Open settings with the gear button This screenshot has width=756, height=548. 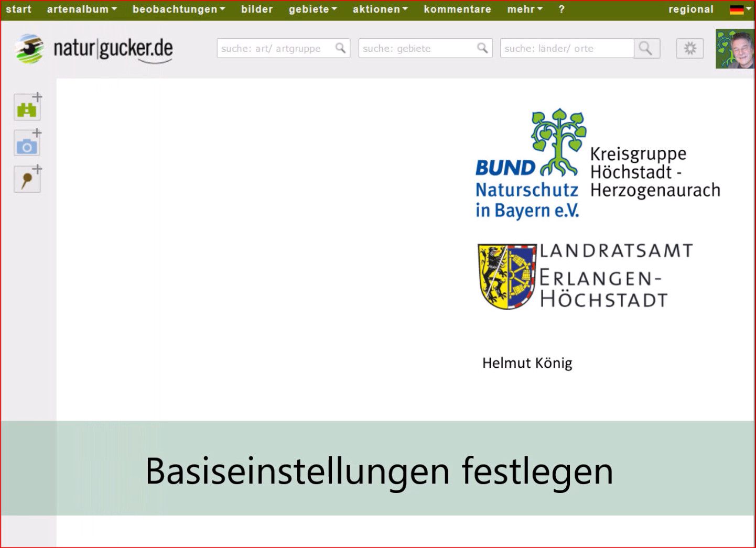pos(690,48)
